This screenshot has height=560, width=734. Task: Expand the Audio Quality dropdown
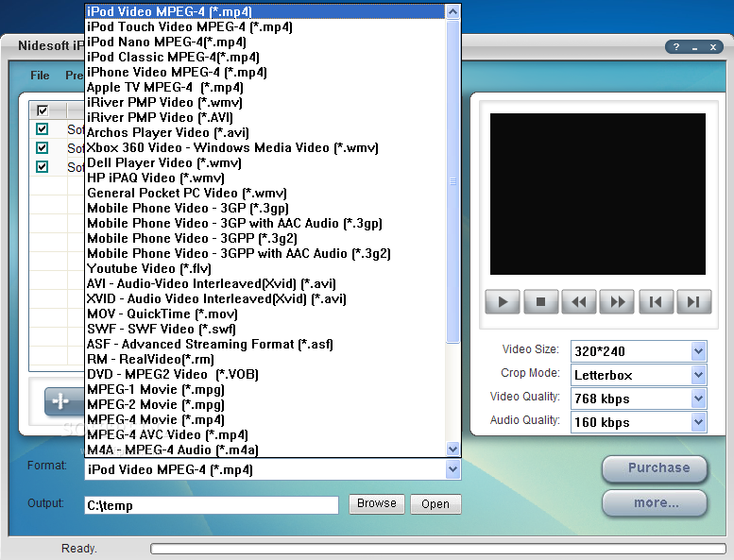click(698, 422)
